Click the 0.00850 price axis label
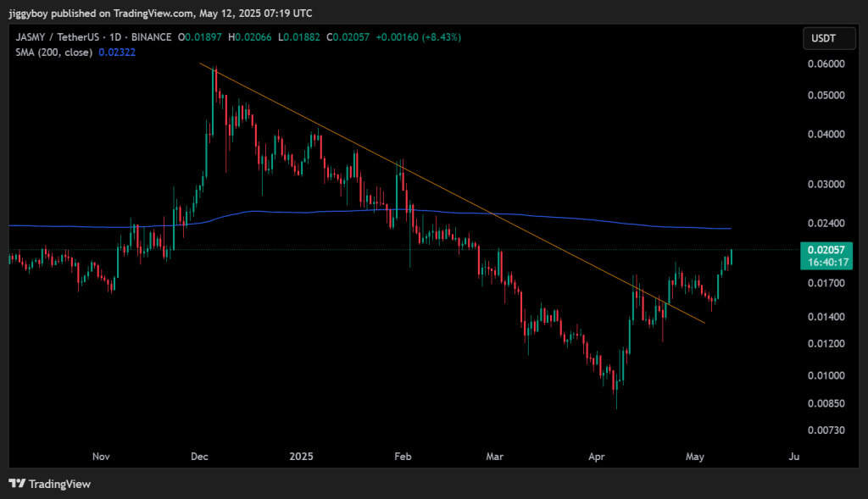This screenshot has width=868, height=499. coord(826,403)
